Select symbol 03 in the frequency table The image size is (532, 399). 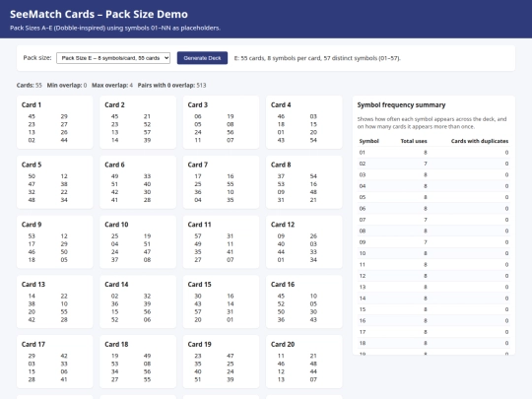coord(433,174)
